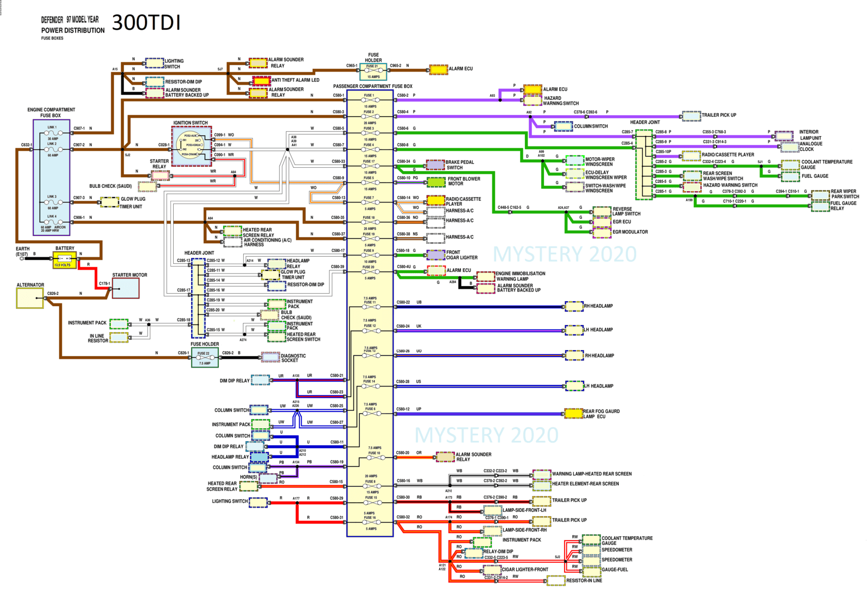
Task: Click the starter relay symbol
Action: (160, 175)
